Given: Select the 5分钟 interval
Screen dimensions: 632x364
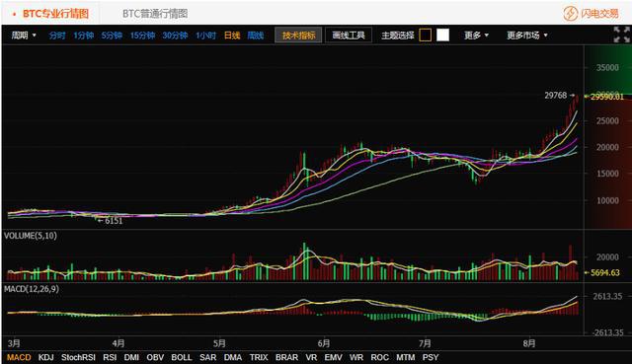Looking at the screenshot, I should (112, 36).
